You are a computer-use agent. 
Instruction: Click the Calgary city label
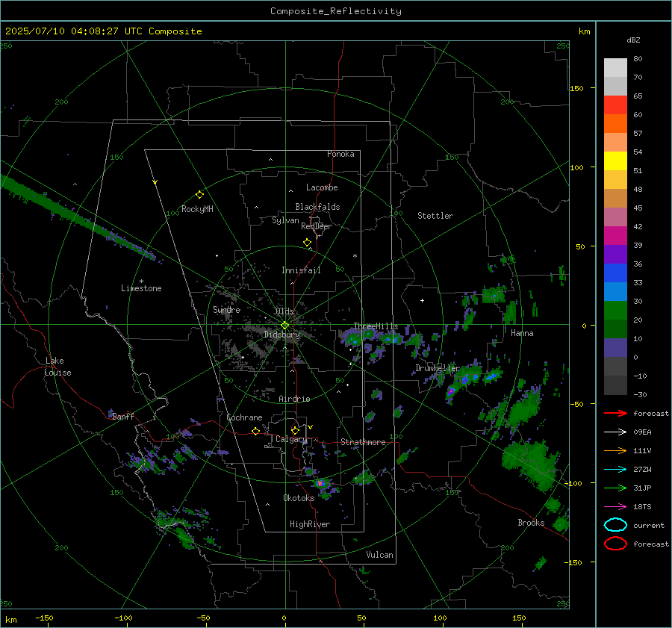coord(291,439)
